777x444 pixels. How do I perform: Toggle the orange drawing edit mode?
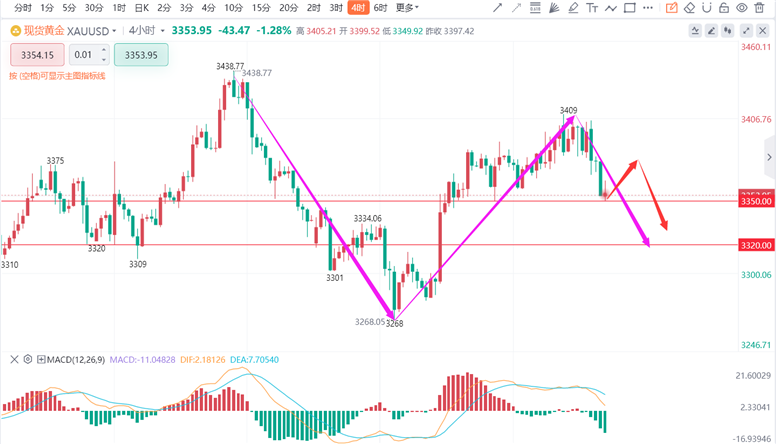(671, 8)
